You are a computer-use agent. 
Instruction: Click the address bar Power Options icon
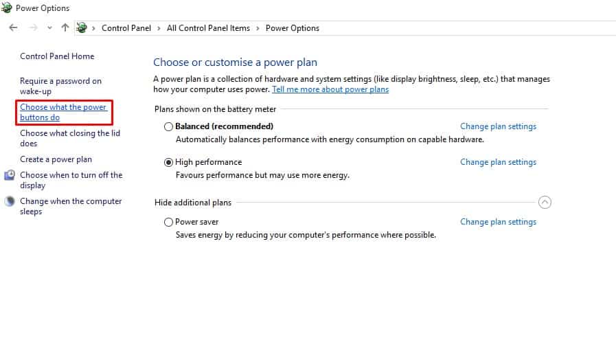point(82,28)
